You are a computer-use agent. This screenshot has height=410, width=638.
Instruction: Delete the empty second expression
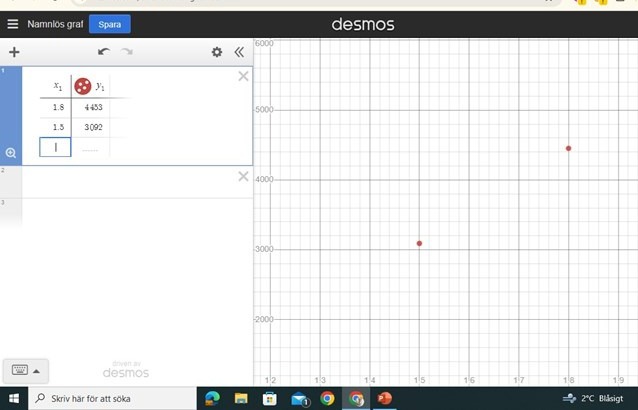243,177
